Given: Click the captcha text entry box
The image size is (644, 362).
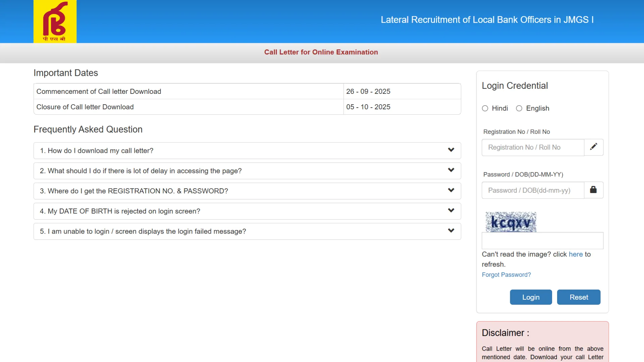Looking at the screenshot, I should click(542, 241).
